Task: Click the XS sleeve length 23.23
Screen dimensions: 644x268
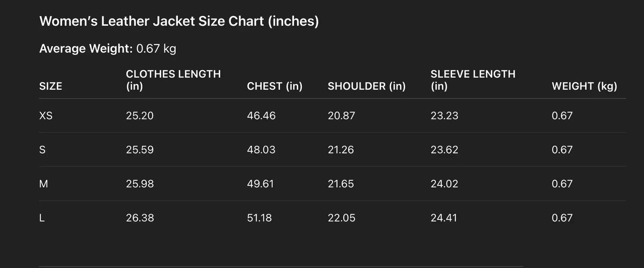Action: [x=444, y=115]
